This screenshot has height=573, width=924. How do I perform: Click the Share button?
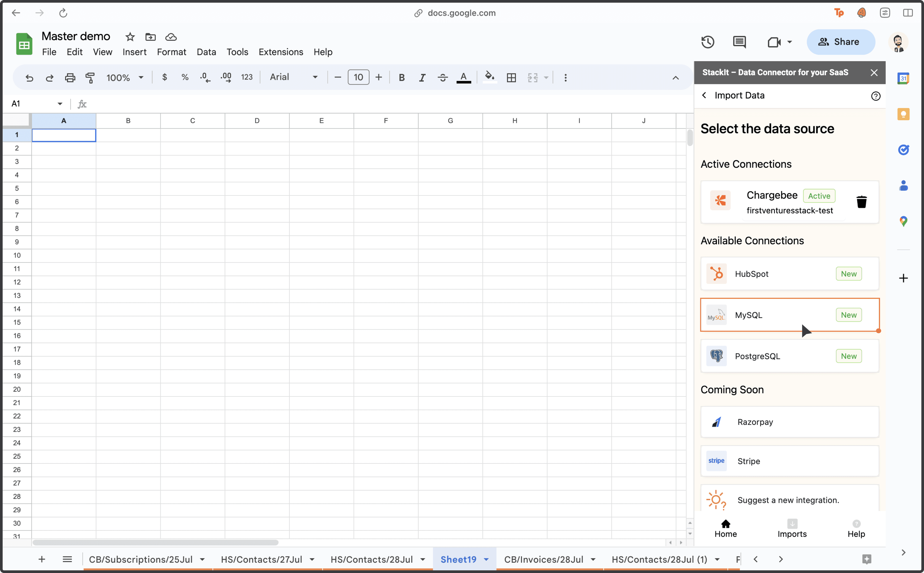pyautogui.click(x=841, y=42)
